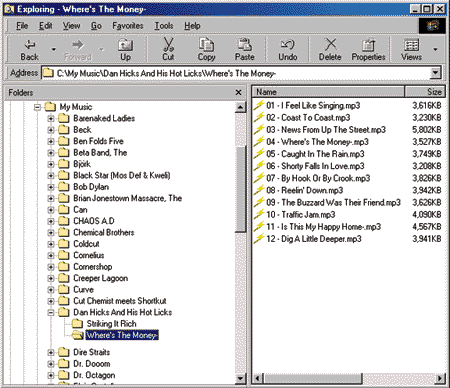Click the icon of 02 - Coast To Coast.mp3
Viewport: 450px width, 388px height.
tap(259, 117)
